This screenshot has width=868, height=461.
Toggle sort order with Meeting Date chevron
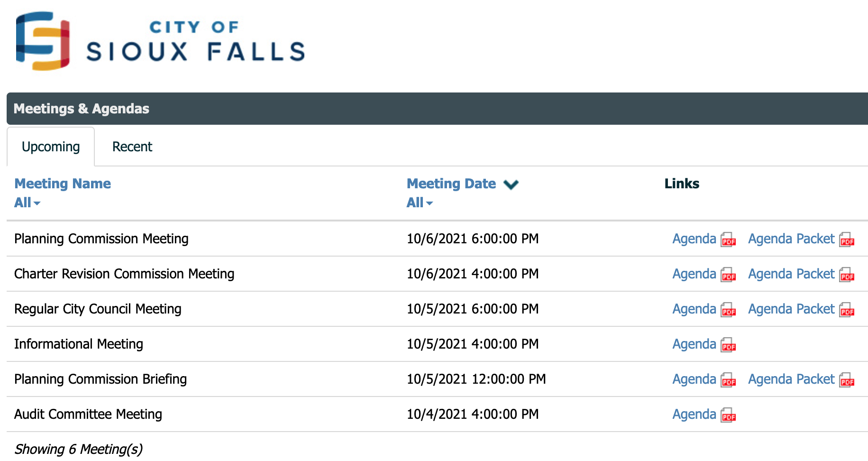pyautogui.click(x=511, y=184)
